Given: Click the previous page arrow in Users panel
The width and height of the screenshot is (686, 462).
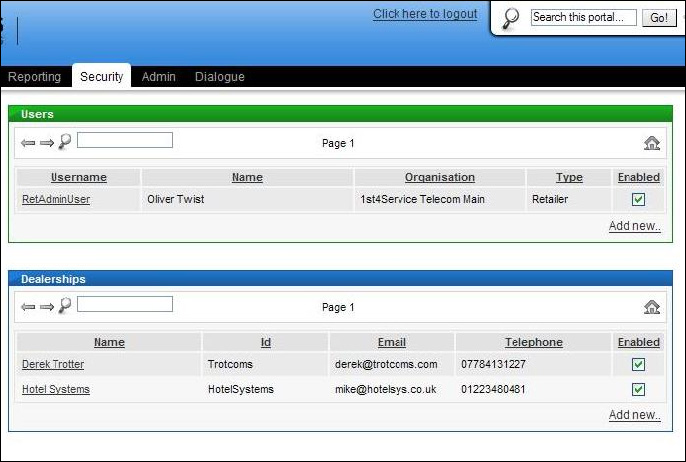Looking at the screenshot, I should pos(28,143).
